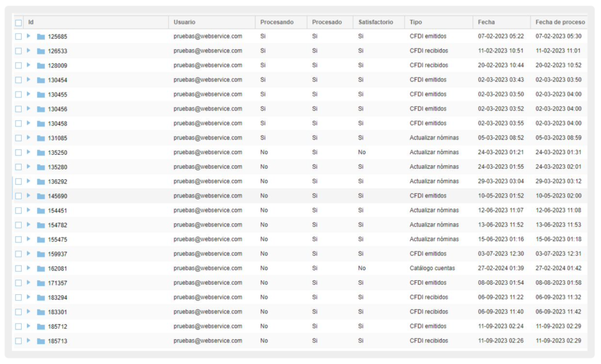The height and width of the screenshot is (364, 601).
Task: Click folder icon next to 145690
Action: point(41,196)
